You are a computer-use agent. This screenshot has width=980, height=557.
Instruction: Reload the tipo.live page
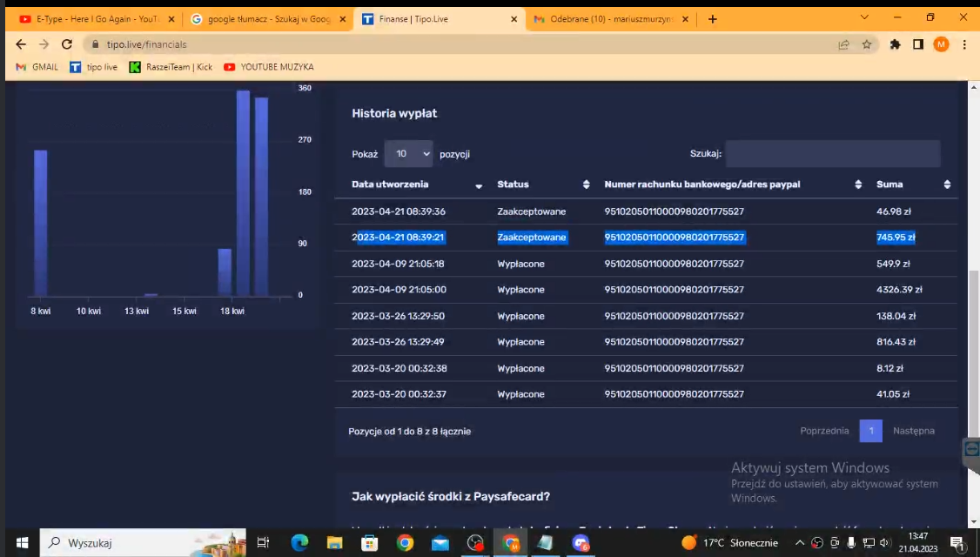click(67, 44)
